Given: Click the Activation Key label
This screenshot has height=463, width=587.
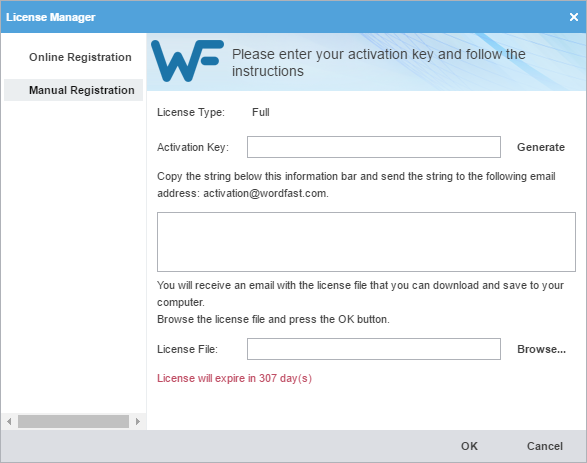Looking at the screenshot, I should pos(193,147).
